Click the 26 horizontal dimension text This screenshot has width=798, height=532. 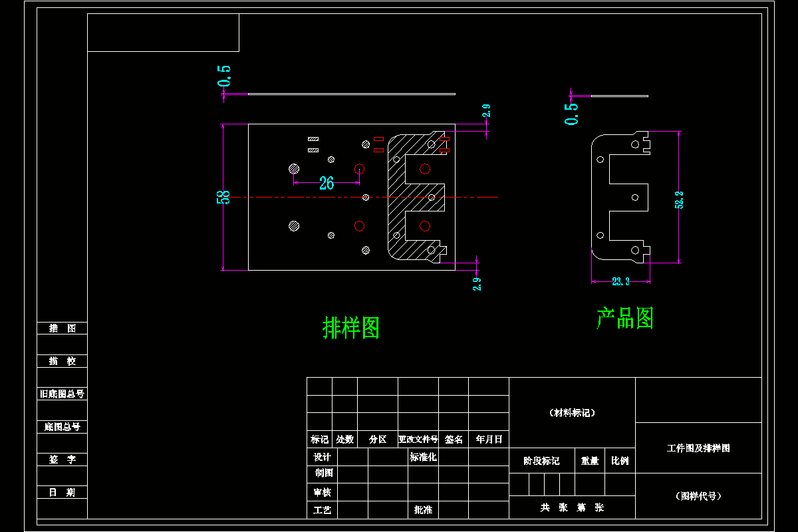pyautogui.click(x=325, y=184)
